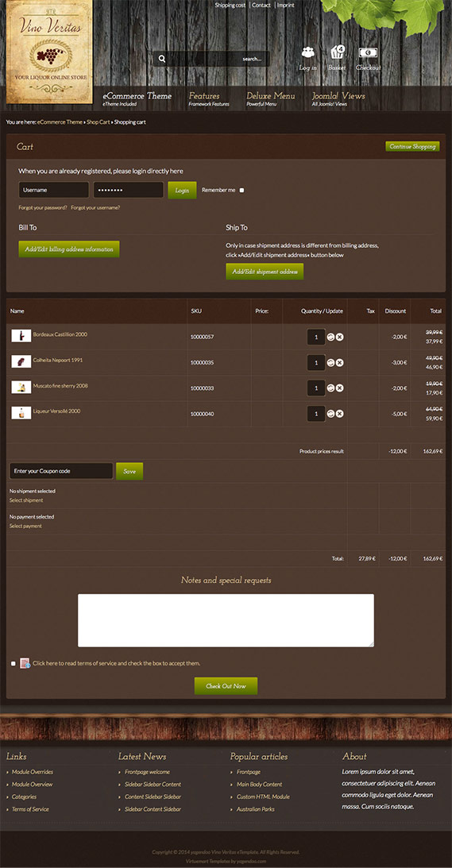Image resolution: width=452 pixels, height=868 pixels.
Task: Follow the Select shipment link
Action: (26, 500)
